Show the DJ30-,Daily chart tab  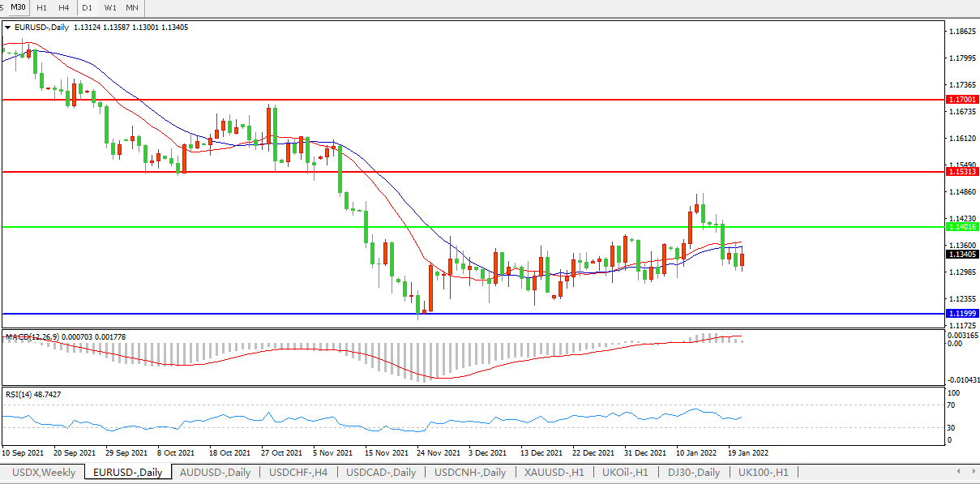pos(693,472)
